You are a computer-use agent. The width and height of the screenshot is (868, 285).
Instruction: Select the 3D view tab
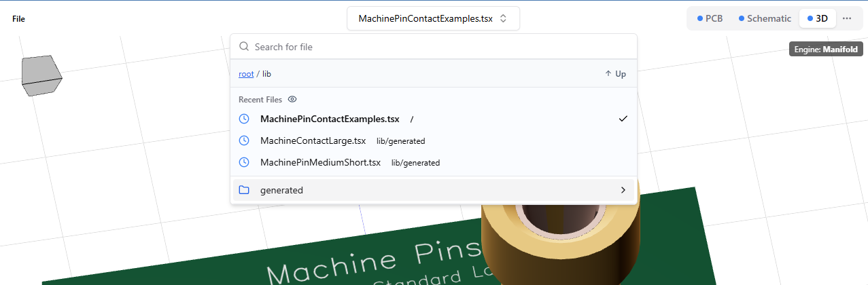coord(818,18)
